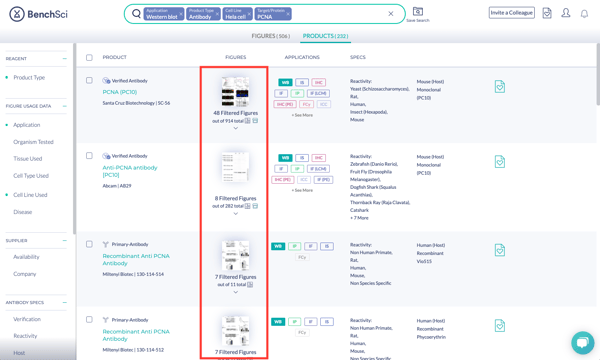Tick the select-all checkbox in table header

click(x=89, y=57)
